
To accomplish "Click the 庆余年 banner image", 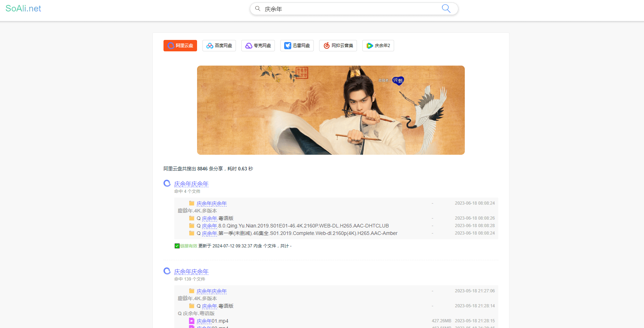I will [331, 110].
